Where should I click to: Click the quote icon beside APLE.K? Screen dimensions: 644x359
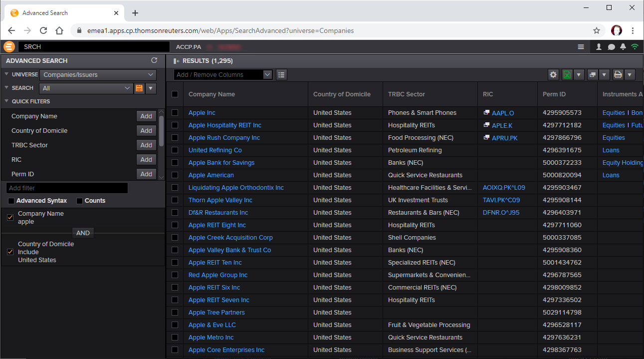point(486,125)
